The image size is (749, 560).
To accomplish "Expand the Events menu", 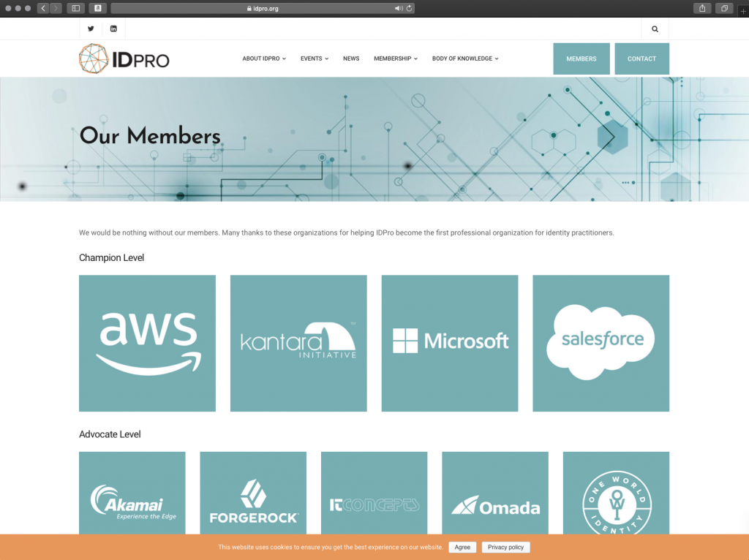I will click(x=315, y=58).
